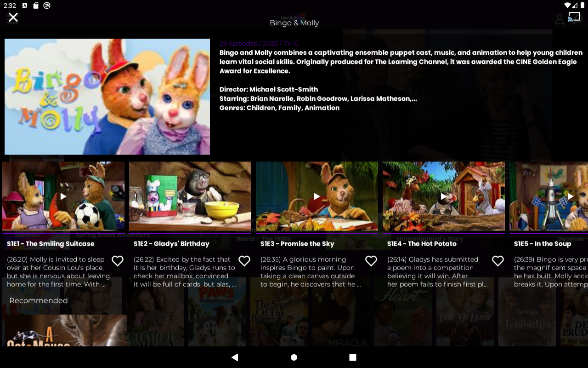Tap the battery status icon
Viewport: 588px width, 368px height.
click(582, 6)
